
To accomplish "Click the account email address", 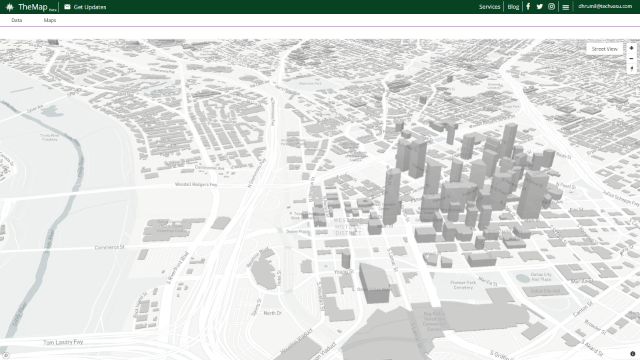I will [x=605, y=7].
